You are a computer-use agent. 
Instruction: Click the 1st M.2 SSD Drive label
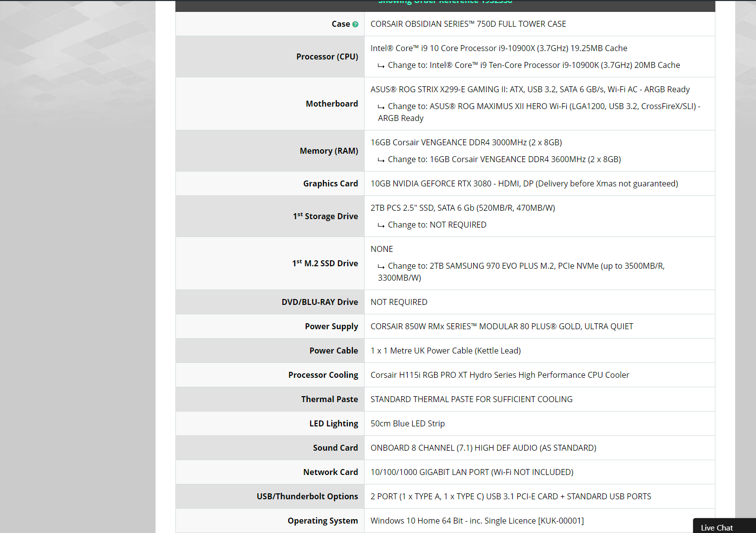click(325, 263)
